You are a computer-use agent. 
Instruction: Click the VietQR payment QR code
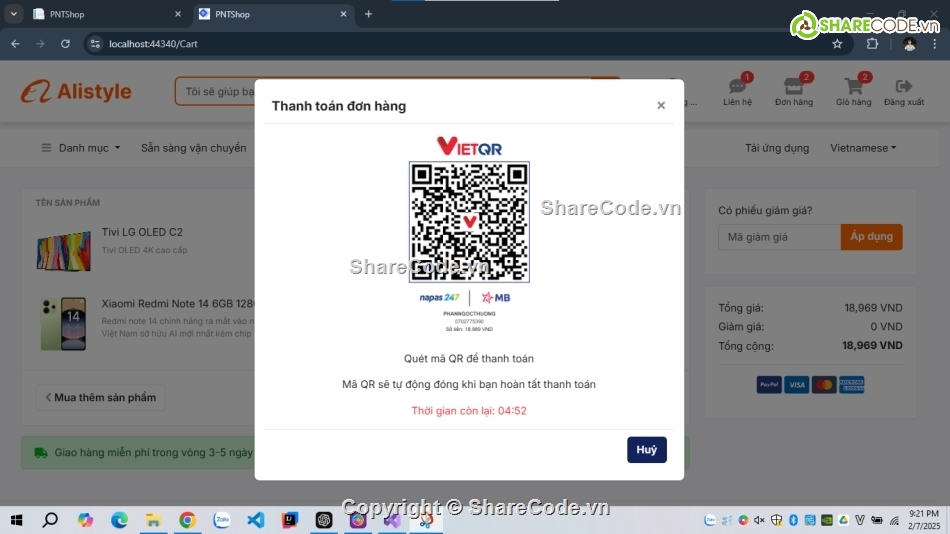(x=469, y=222)
